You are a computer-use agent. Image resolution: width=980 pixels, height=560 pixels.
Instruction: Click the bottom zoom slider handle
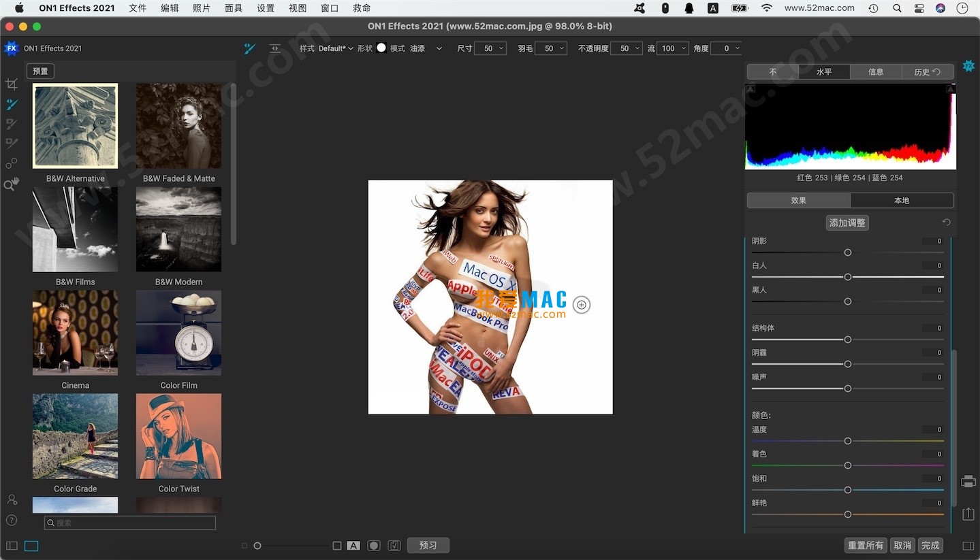257,546
